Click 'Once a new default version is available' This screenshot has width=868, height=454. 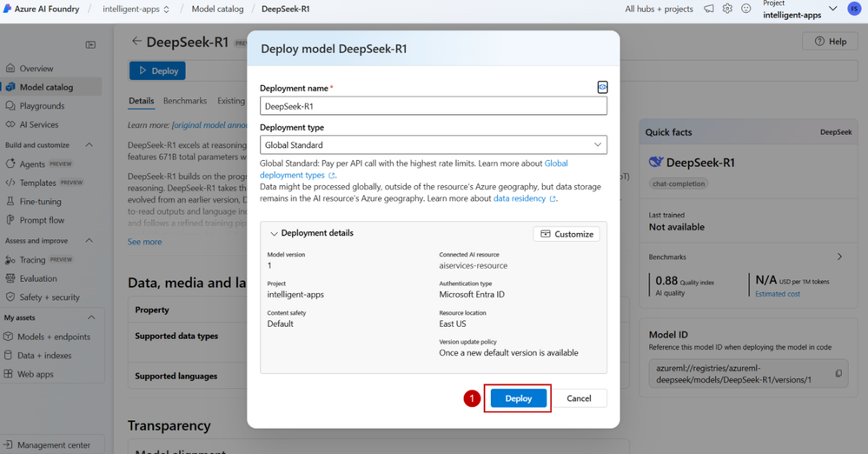(x=509, y=352)
